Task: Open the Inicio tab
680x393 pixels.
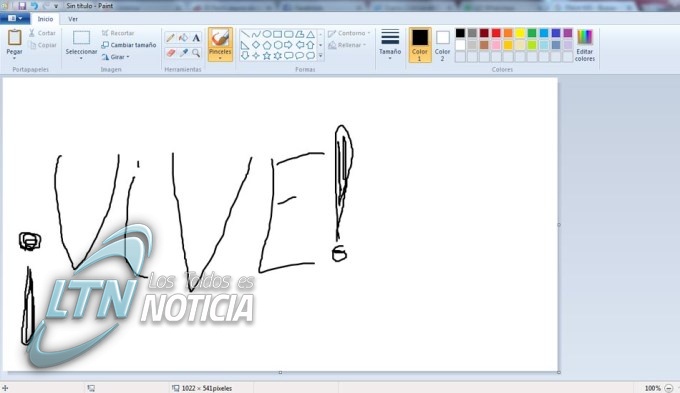Action: [45, 19]
